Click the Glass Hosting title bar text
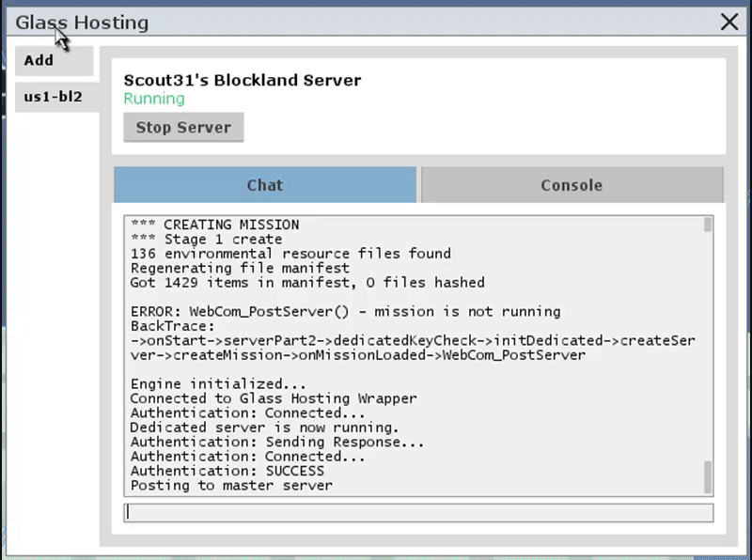The width and height of the screenshot is (752, 560). pyautogui.click(x=82, y=23)
